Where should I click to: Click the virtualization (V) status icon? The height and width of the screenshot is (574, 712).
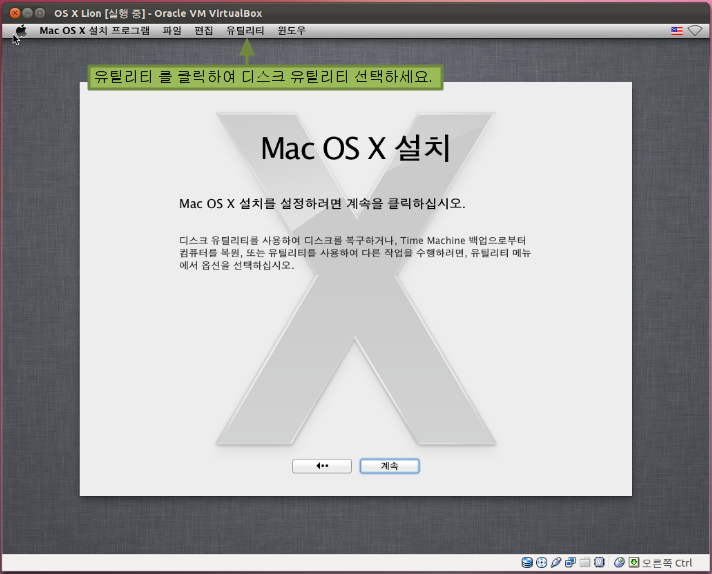click(x=599, y=563)
